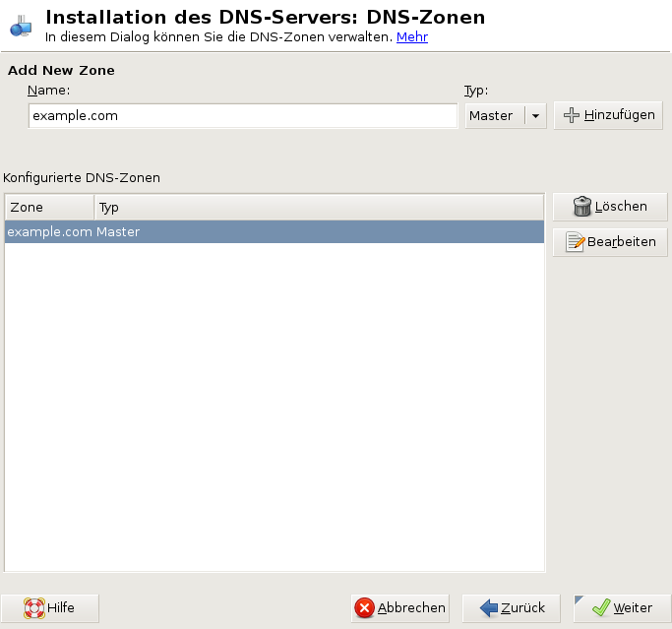Click the Master type combo box
This screenshot has width=672, height=629.
494,116
